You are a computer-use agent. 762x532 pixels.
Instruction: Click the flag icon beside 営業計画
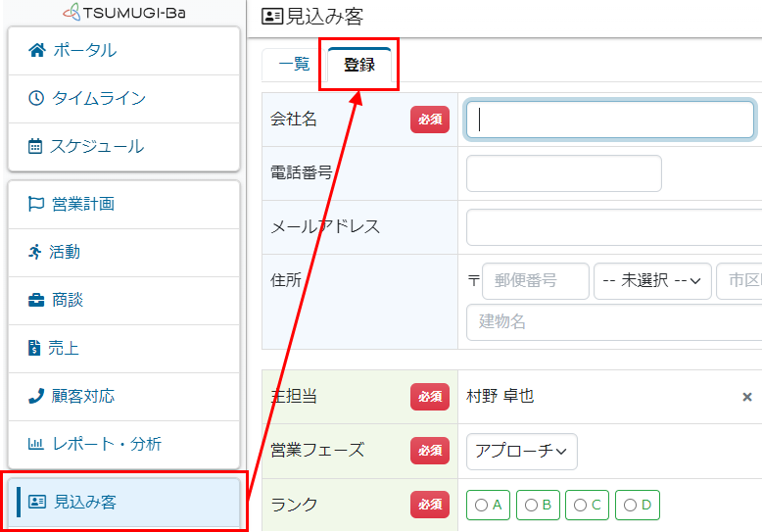36,204
